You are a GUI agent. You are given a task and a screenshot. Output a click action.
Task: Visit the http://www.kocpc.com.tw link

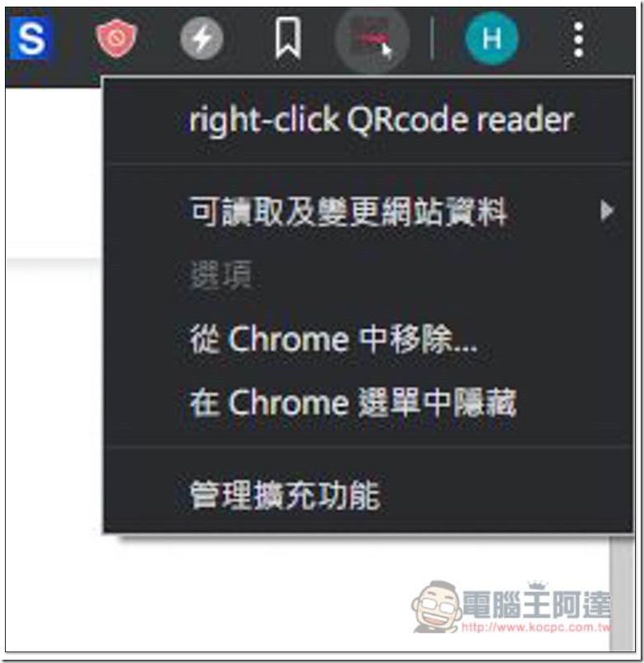pos(536,627)
